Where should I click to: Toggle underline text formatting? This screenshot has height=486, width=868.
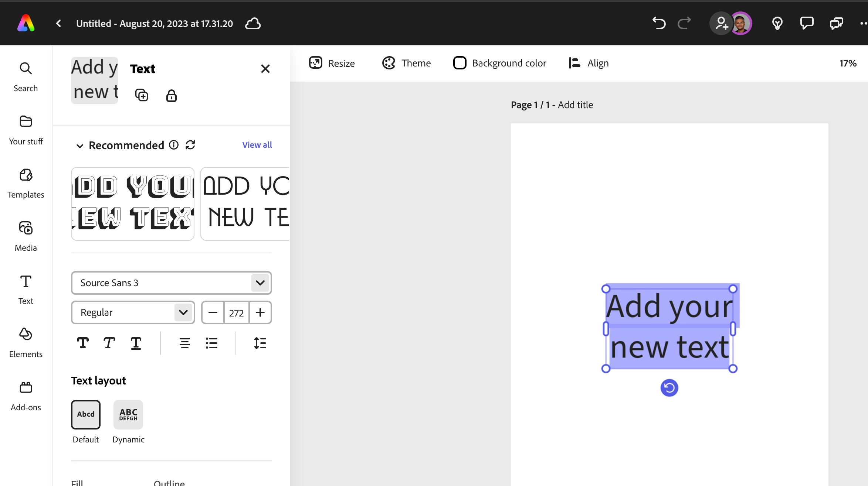point(136,343)
